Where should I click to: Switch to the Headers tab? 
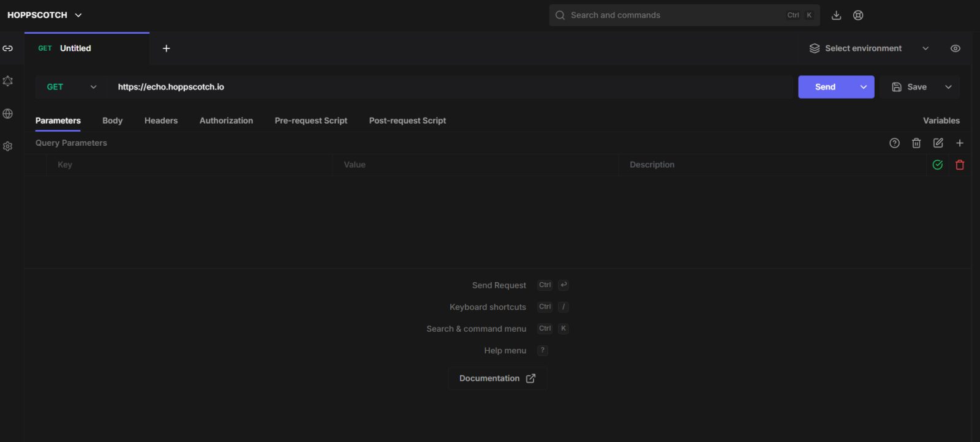[x=161, y=121]
